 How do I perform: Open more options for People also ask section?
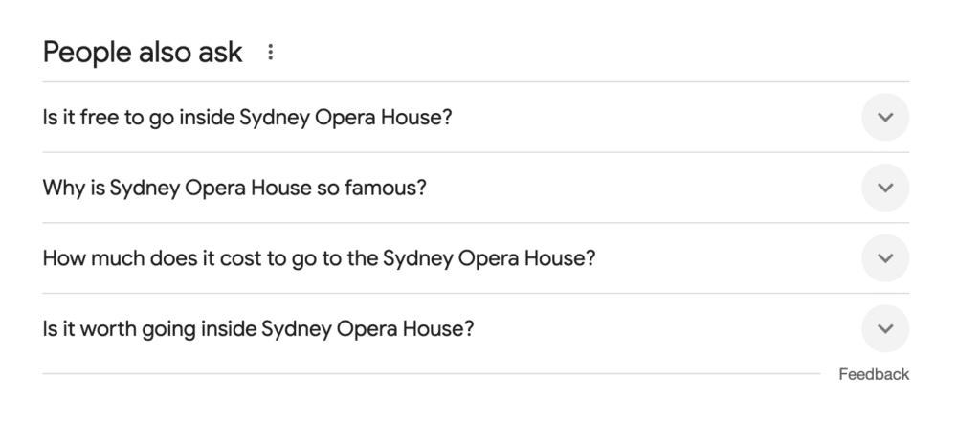270,52
